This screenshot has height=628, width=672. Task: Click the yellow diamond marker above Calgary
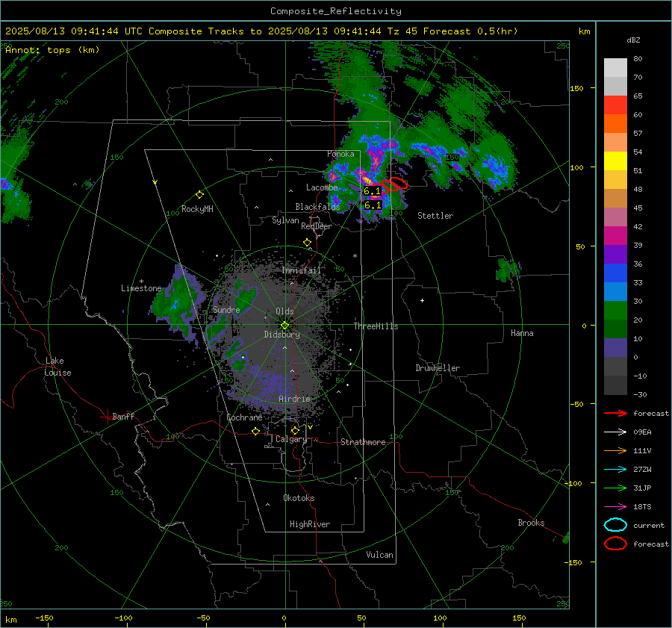[295, 430]
